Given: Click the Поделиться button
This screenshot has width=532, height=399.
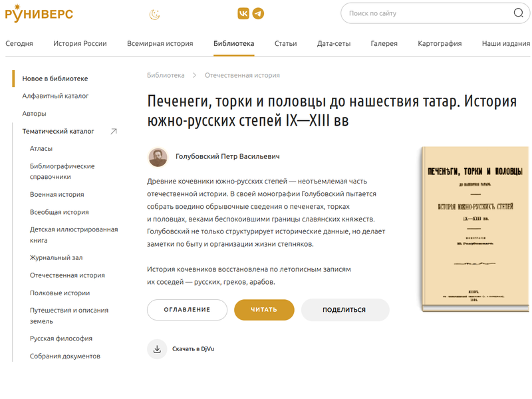Looking at the screenshot, I should 345,310.
